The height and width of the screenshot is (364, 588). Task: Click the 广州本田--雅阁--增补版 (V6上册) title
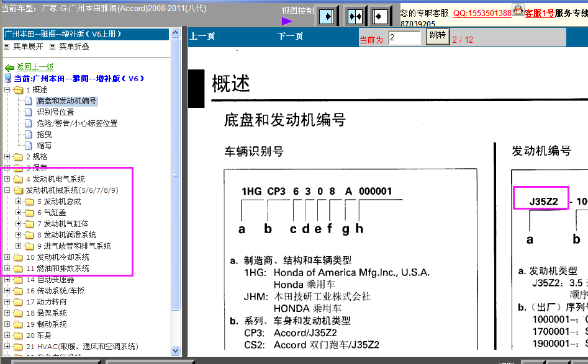coord(63,34)
